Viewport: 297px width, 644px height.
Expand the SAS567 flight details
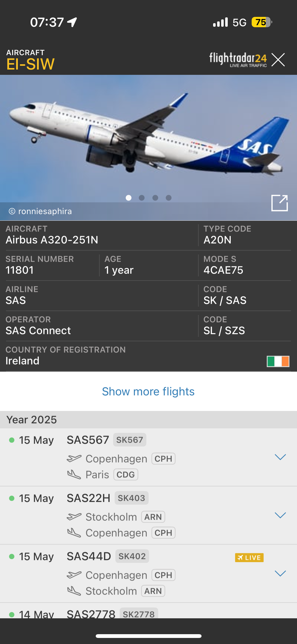tap(280, 457)
